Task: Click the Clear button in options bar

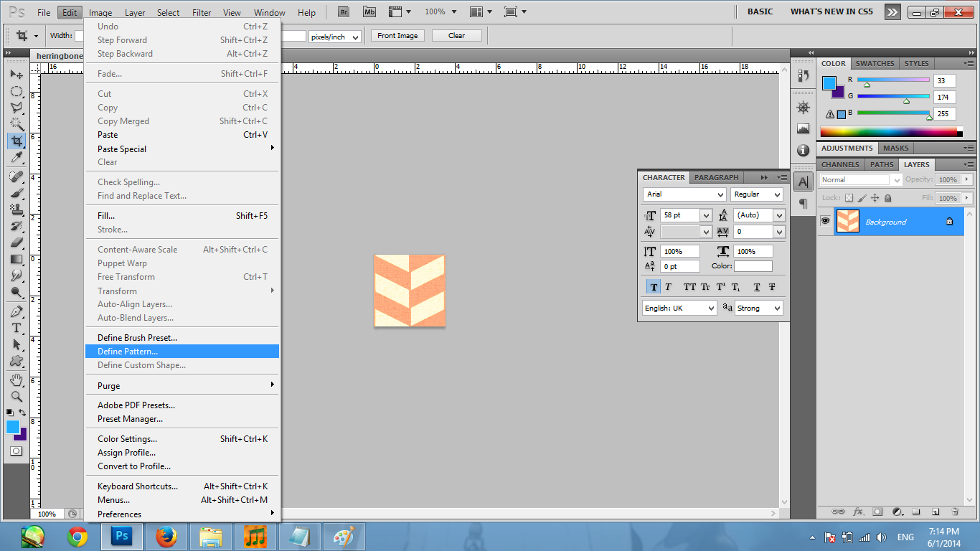Action: click(x=457, y=36)
